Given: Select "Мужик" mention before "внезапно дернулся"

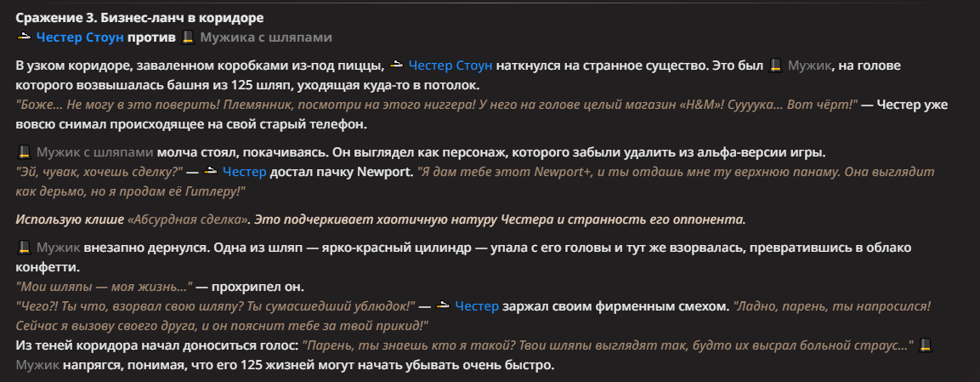Looking at the screenshot, I should click(x=59, y=248).
